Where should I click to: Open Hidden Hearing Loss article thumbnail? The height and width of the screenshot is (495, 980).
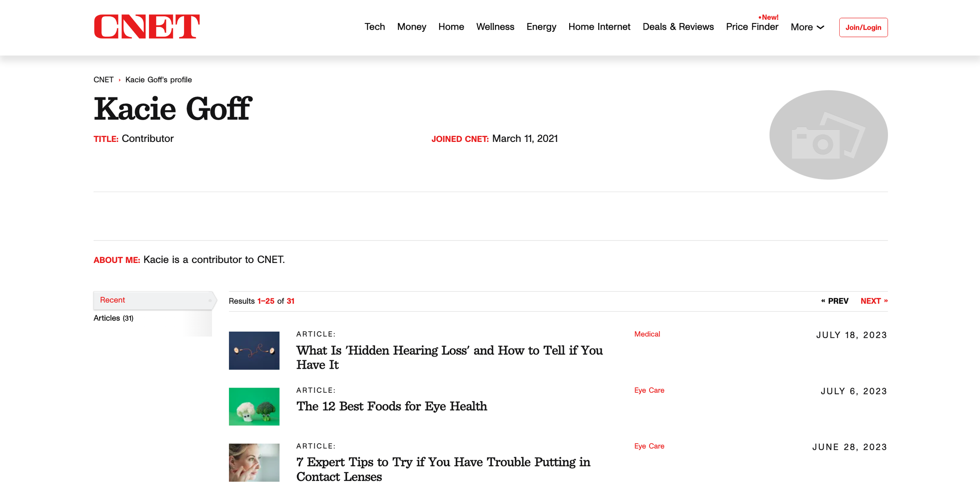point(254,350)
